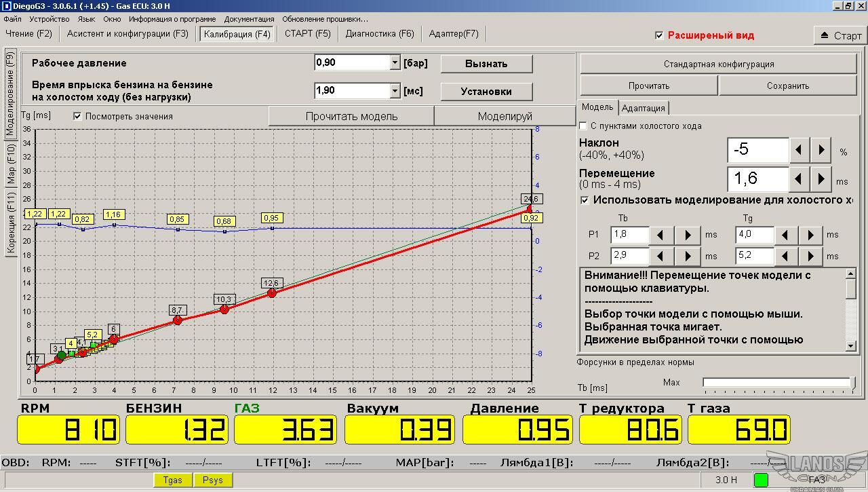Click the Max Tb progress bar
The image size is (868, 492).
click(778, 383)
